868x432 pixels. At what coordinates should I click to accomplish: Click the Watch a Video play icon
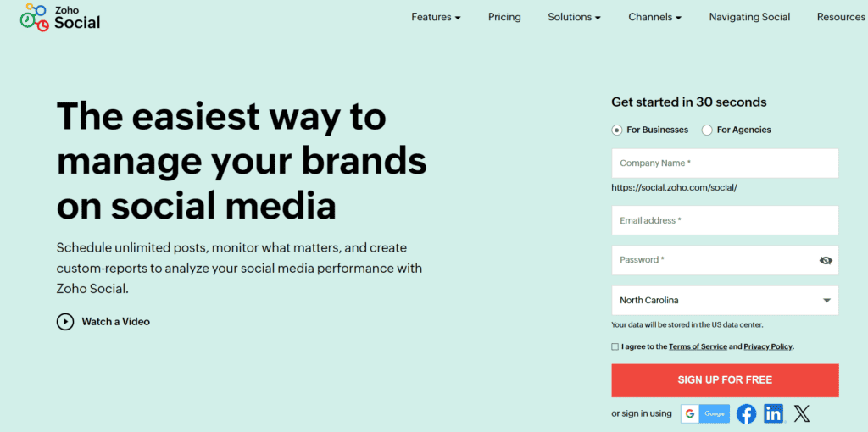[x=64, y=321]
